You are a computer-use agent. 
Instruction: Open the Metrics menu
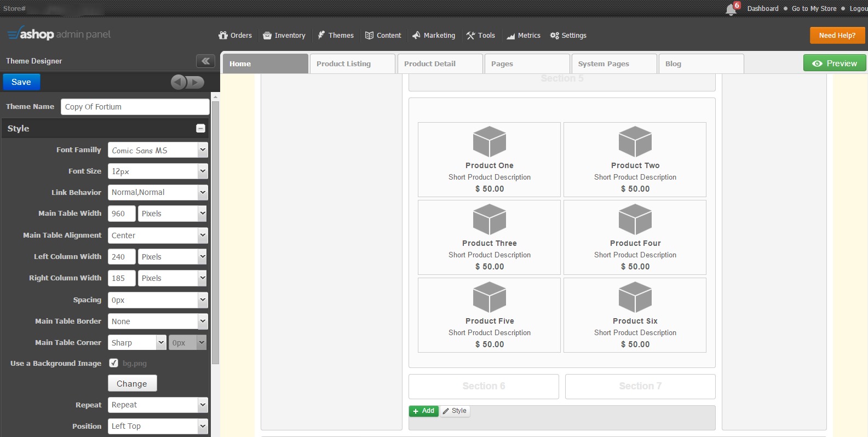click(x=523, y=36)
